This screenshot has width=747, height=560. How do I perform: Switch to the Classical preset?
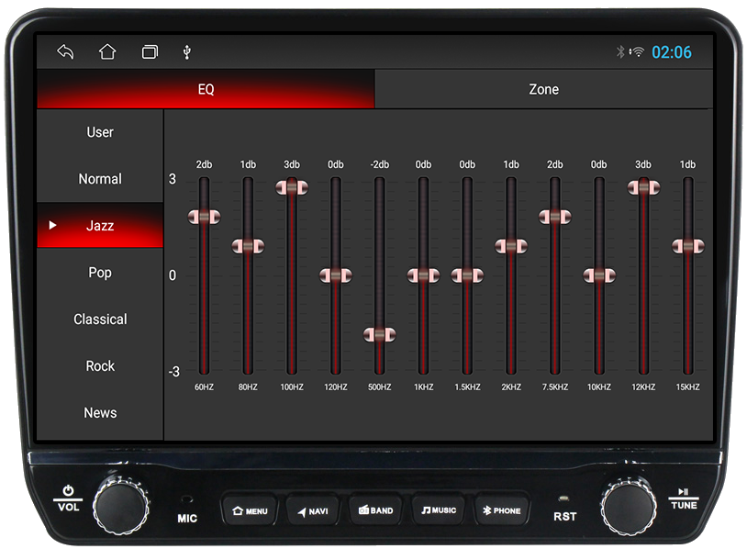100,319
